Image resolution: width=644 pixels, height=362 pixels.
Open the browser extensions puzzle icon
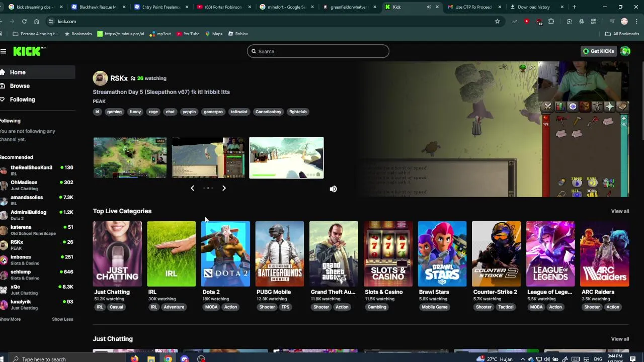551,22
